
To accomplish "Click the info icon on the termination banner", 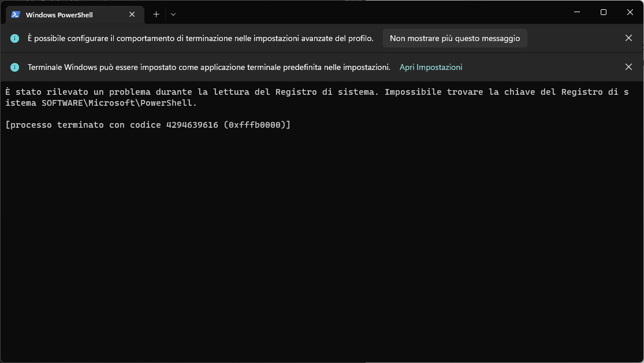I will click(14, 38).
